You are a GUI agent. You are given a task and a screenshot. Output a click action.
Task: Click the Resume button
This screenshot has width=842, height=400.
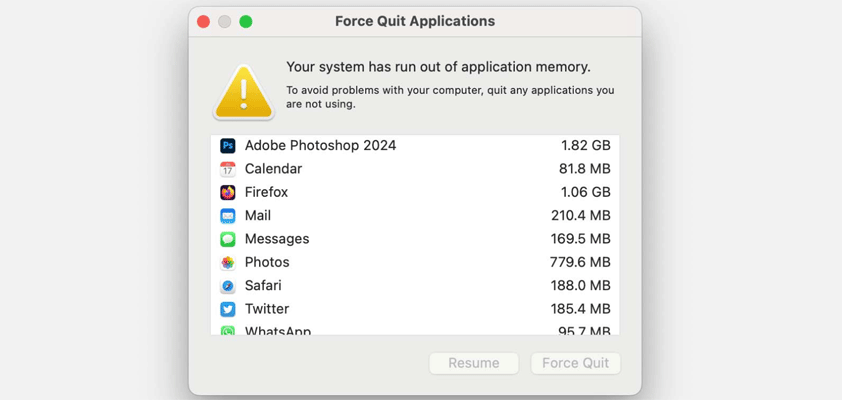pyautogui.click(x=474, y=363)
